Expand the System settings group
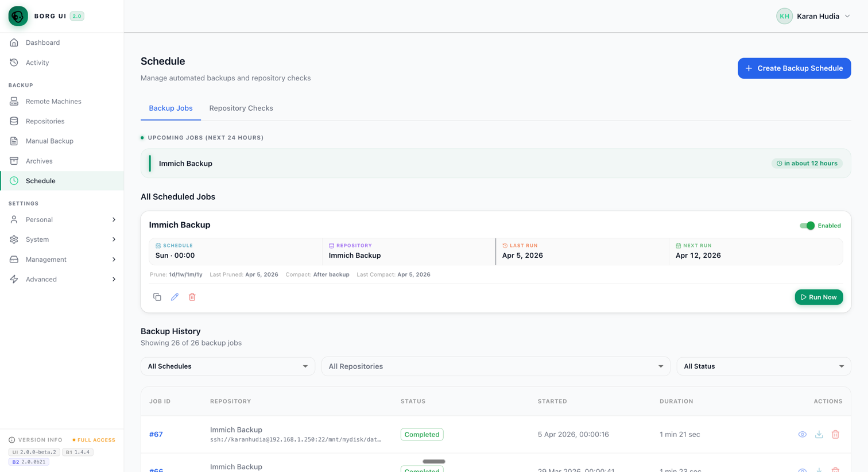868x472 pixels. [62, 239]
